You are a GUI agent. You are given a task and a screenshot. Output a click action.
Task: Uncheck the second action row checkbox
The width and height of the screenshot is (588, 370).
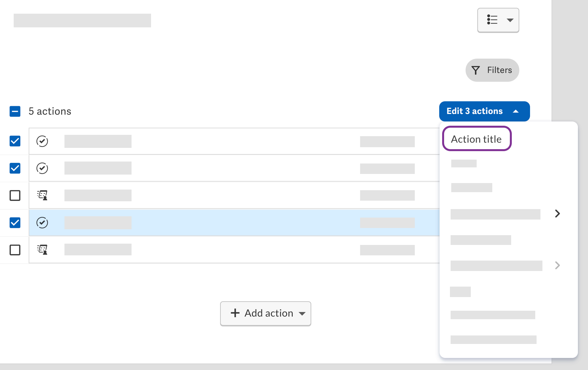tap(15, 168)
